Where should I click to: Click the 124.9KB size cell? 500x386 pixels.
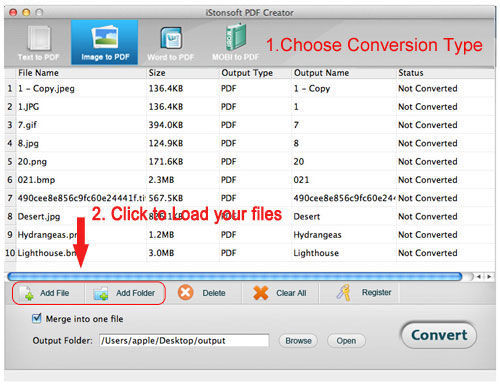coord(166,143)
